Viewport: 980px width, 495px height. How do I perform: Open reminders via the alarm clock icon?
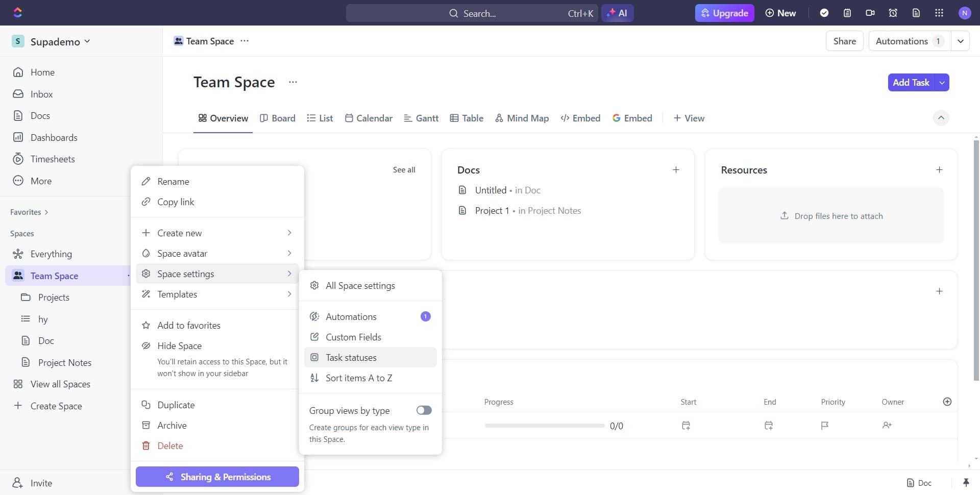coord(893,13)
